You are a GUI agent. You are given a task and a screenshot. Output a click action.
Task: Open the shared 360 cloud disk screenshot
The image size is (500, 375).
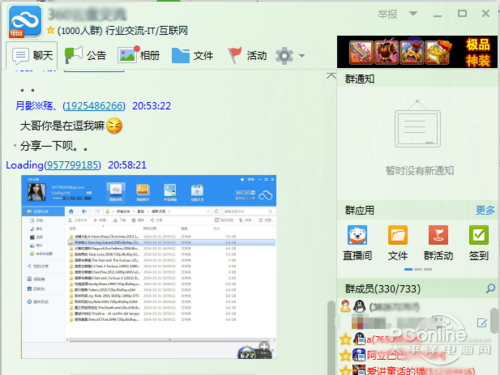(149, 267)
